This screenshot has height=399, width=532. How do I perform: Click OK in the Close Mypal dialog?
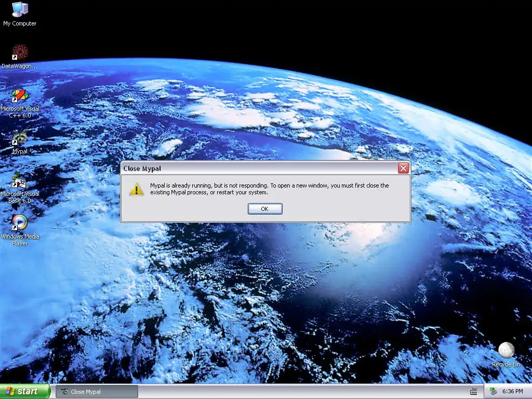click(x=265, y=209)
